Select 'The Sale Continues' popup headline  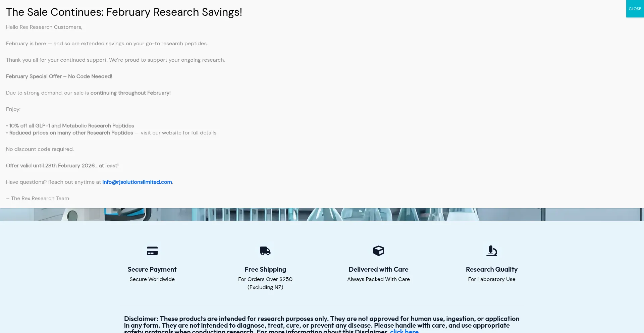(x=124, y=12)
